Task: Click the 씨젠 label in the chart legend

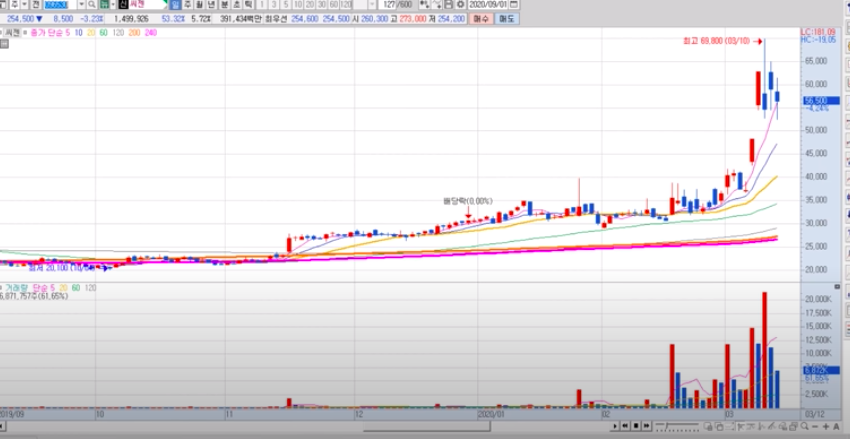Action: click(x=12, y=33)
